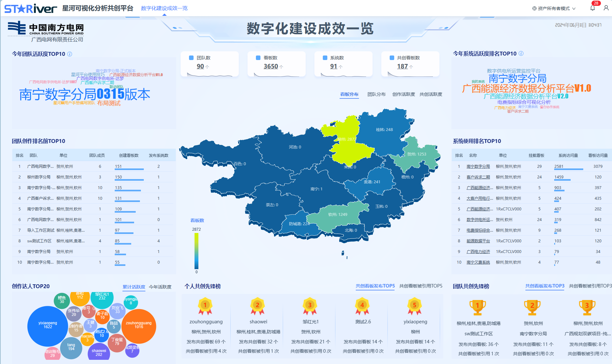The image size is (612, 364).
Task: Open the 客户诉求二期 system link
Action: click(x=478, y=177)
